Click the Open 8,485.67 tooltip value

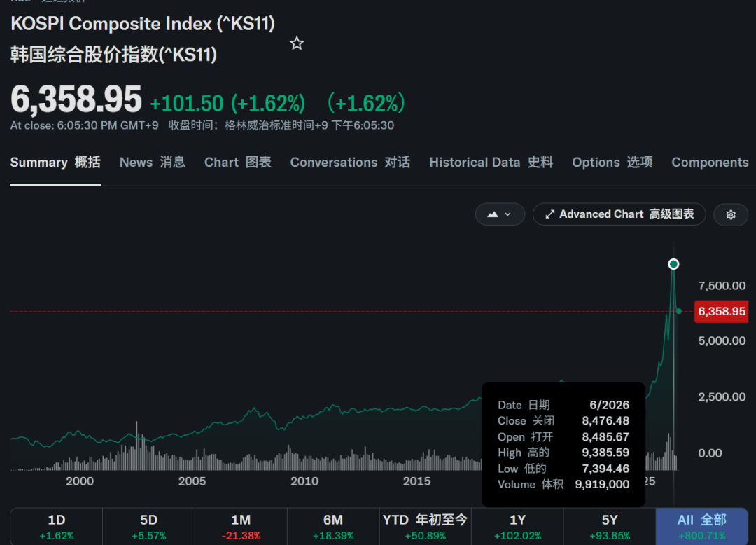tap(605, 436)
